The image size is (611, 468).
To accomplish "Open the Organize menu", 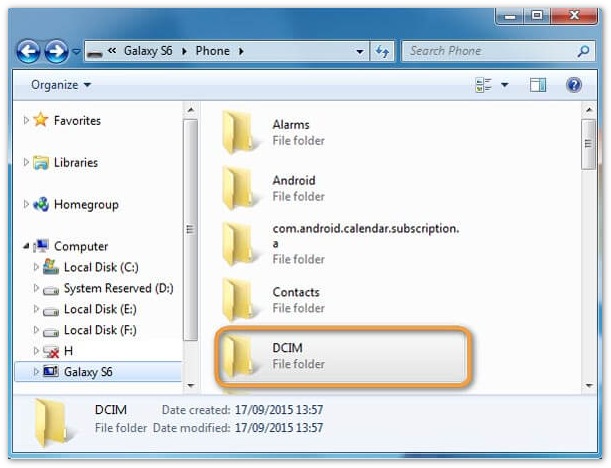I will point(61,85).
